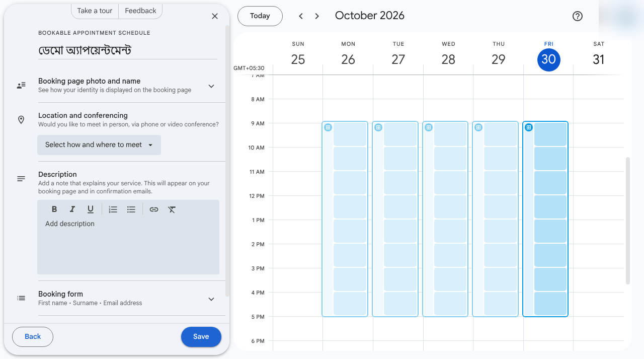Screen dimensions: 644x359
Task: Click the Monday 9 AM appointment slot
Action: 350,134
